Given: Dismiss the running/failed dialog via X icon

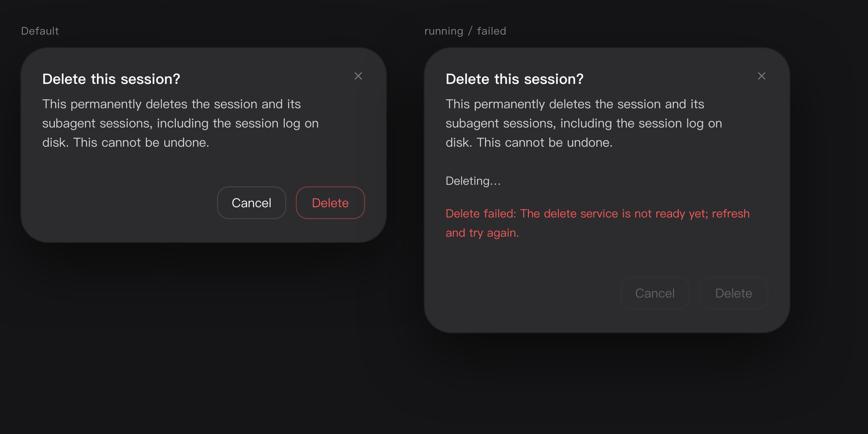Looking at the screenshot, I should click(x=761, y=76).
